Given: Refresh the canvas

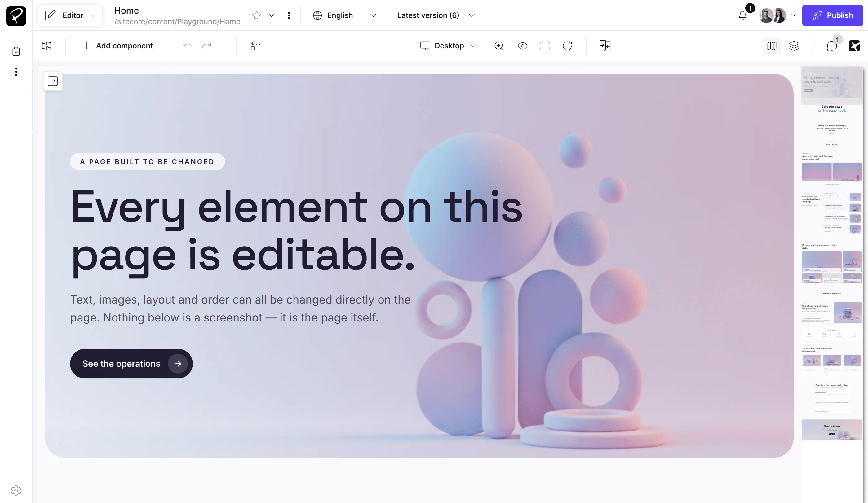Looking at the screenshot, I should click(567, 46).
